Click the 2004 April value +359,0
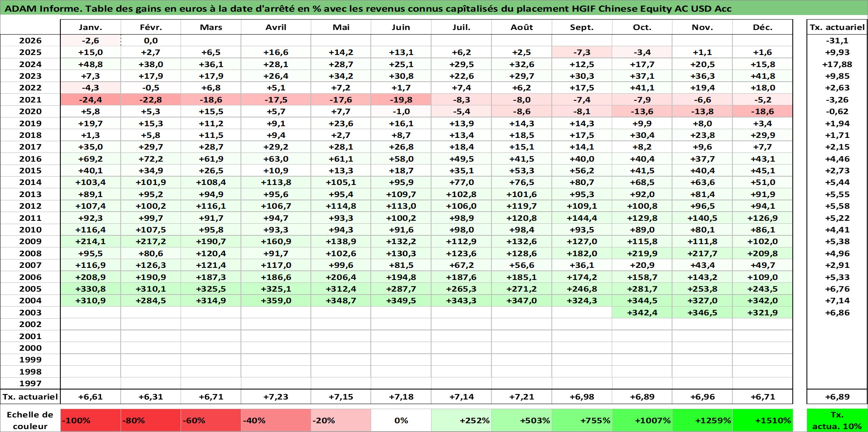868x432 pixels. (276, 300)
